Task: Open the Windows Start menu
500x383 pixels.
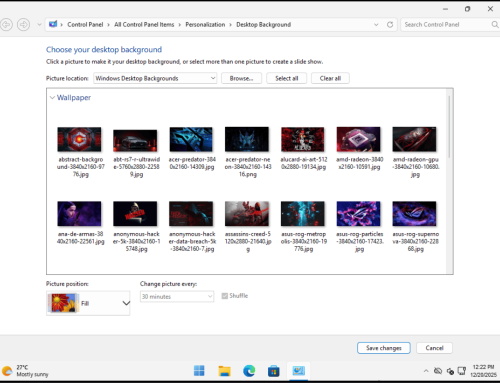Action: pos(199,371)
